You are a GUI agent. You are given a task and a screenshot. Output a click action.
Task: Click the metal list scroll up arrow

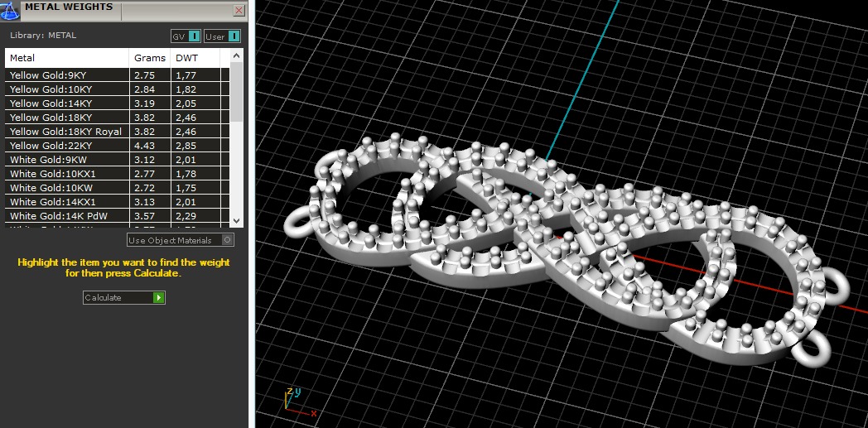click(x=236, y=55)
